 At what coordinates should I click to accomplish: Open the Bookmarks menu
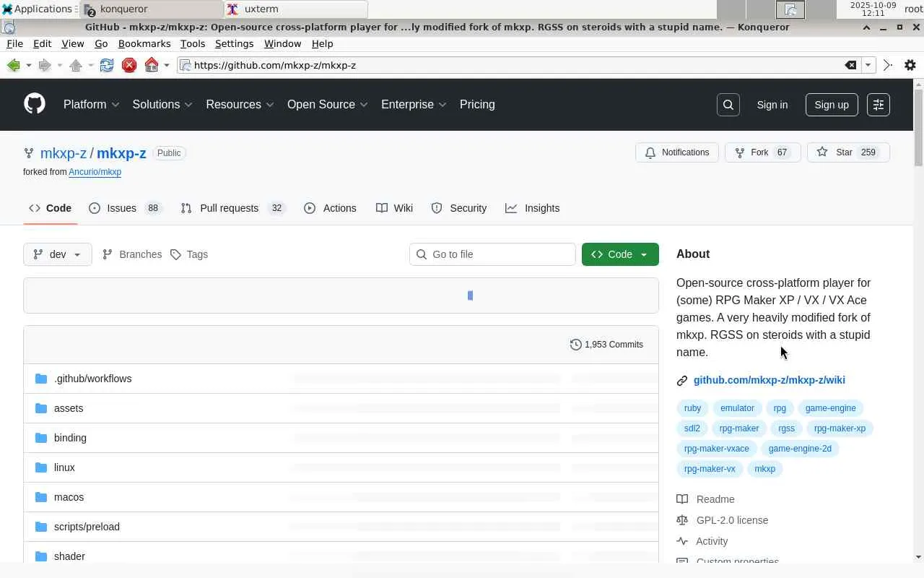[x=144, y=43]
